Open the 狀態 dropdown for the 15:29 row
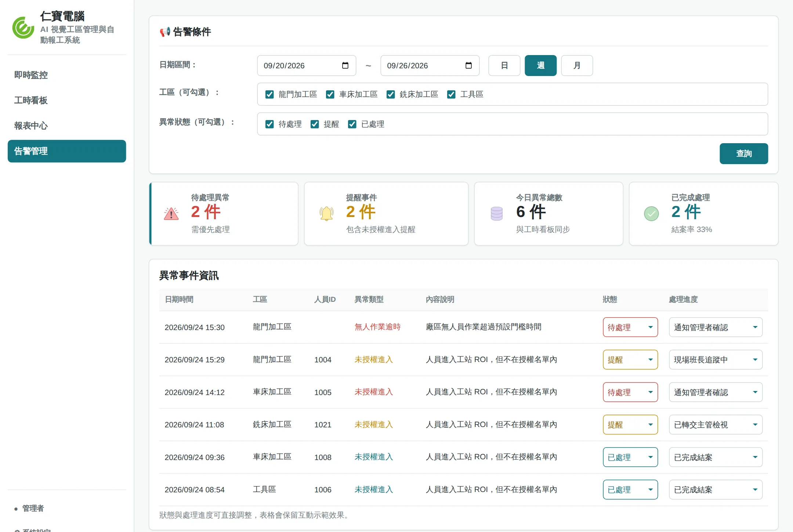 pyautogui.click(x=630, y=359)
